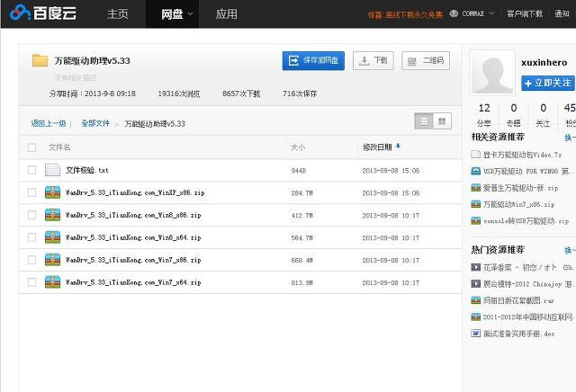Open the 应用 tab

[226, 14]
